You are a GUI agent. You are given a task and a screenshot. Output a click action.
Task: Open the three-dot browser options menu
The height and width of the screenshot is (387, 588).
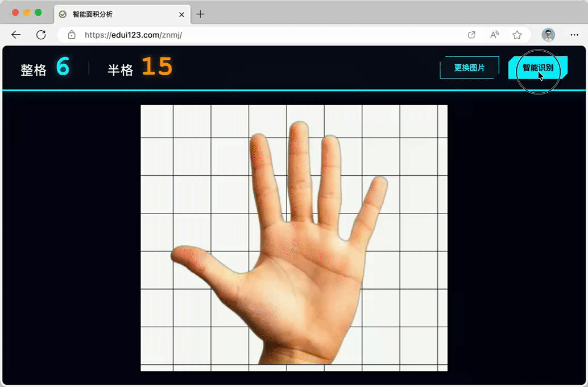575,34
